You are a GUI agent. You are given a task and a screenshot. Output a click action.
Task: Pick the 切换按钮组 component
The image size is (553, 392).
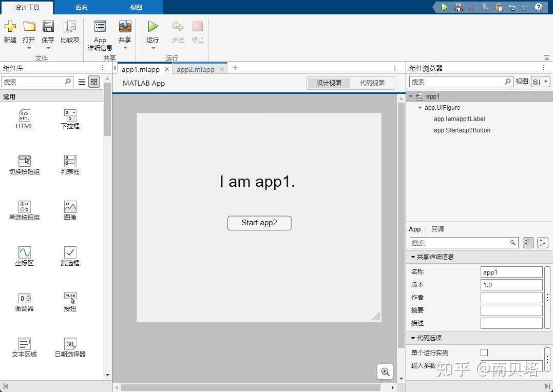tap(24, 164)
